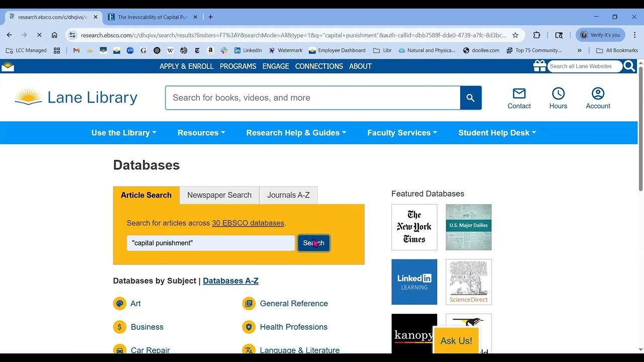Open the browser Extensions puzzle icon
This screenshot has width=644, height=362.
[537, 35]
